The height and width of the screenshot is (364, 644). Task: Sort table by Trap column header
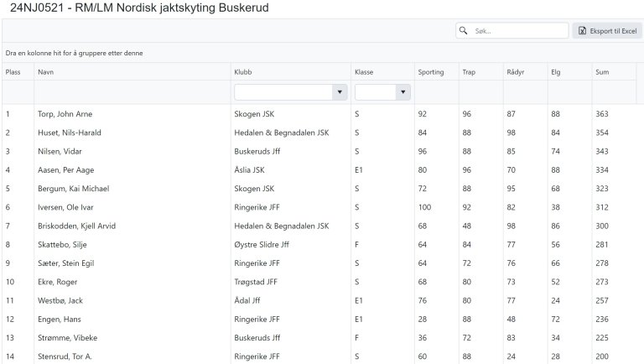point(469,72)
